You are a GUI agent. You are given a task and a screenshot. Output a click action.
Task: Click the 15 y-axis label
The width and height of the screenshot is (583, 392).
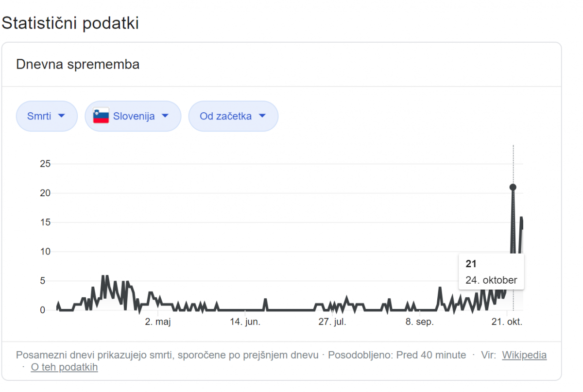click(x=45, y=222)
